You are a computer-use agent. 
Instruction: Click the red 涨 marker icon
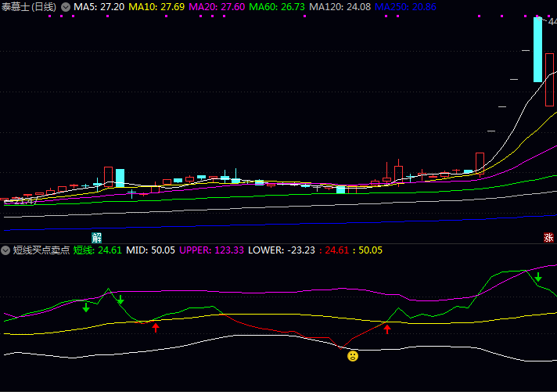(x=548, y=237)
